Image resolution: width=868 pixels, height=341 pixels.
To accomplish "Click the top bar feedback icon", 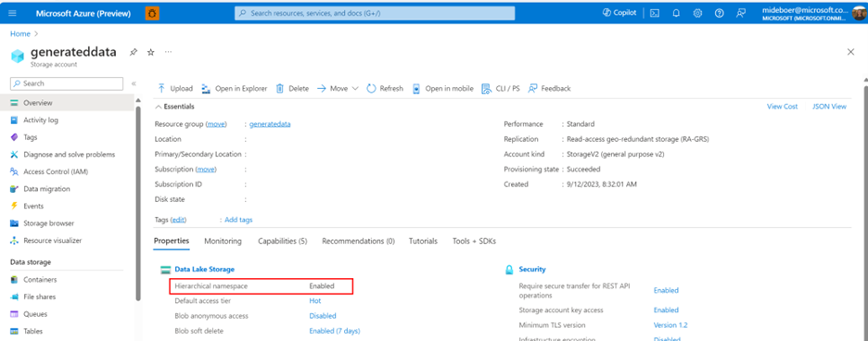I will (x=741, y=13).
